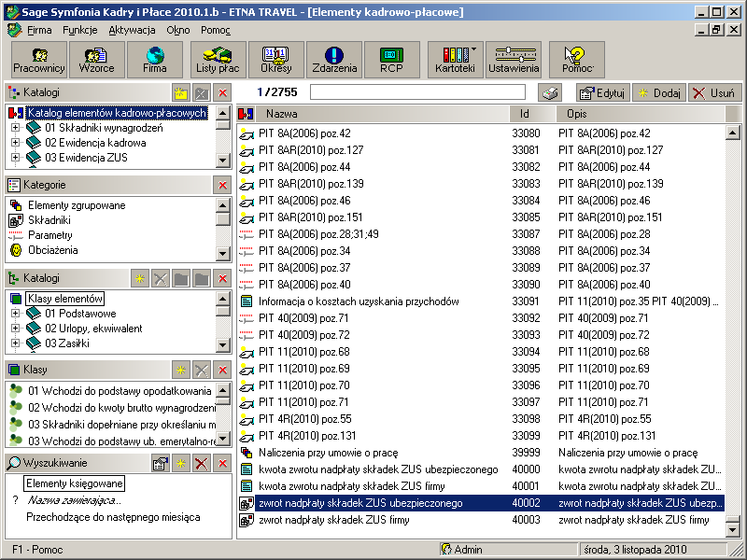Sort list by Opis column header
This screenshot has width=747, height=560.
(x=641, y=114)
